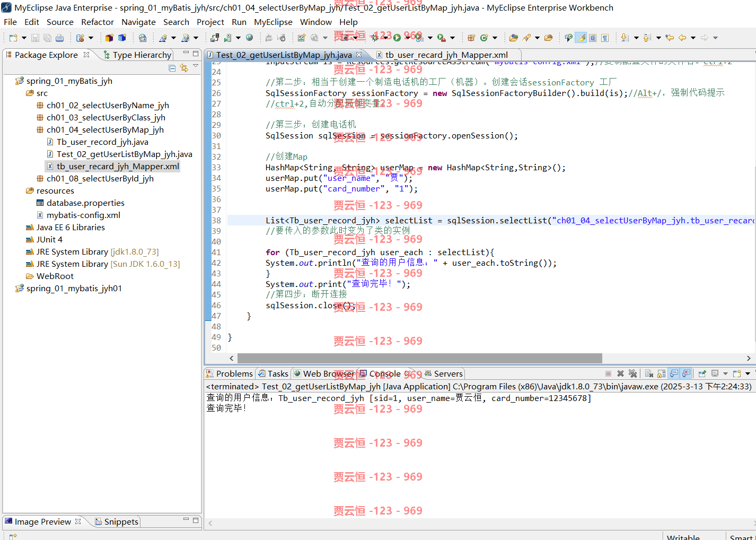
Task: Toggle Block Selection Mode icon
Action: (x=593, y=38)
